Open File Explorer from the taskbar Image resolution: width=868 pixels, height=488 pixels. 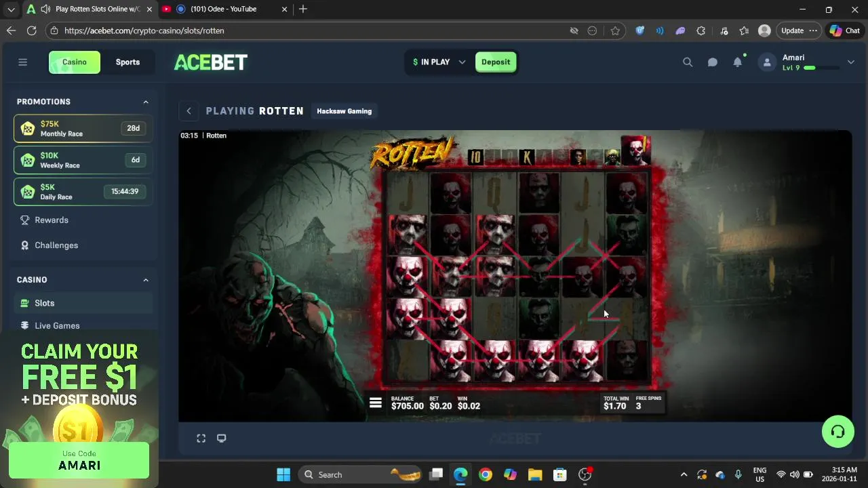(x=535, y=474)
